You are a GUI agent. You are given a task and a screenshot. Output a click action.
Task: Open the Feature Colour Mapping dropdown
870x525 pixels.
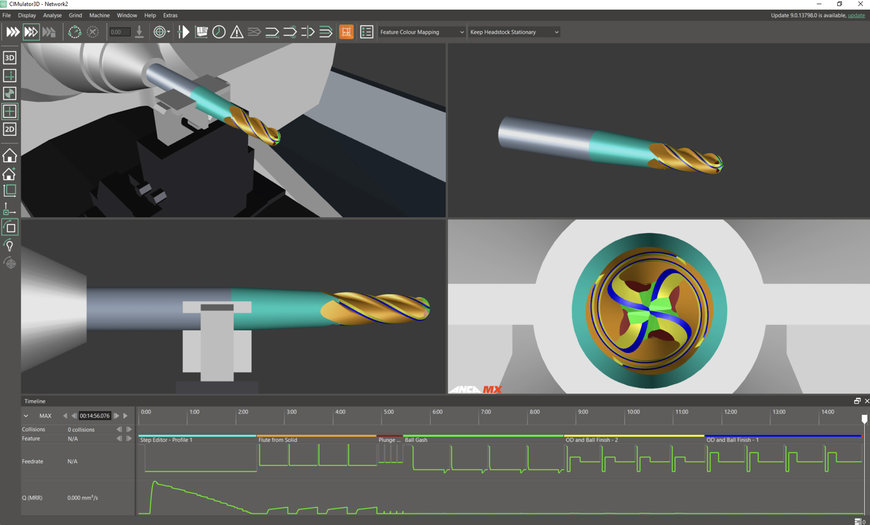click(x=422, y=32)
